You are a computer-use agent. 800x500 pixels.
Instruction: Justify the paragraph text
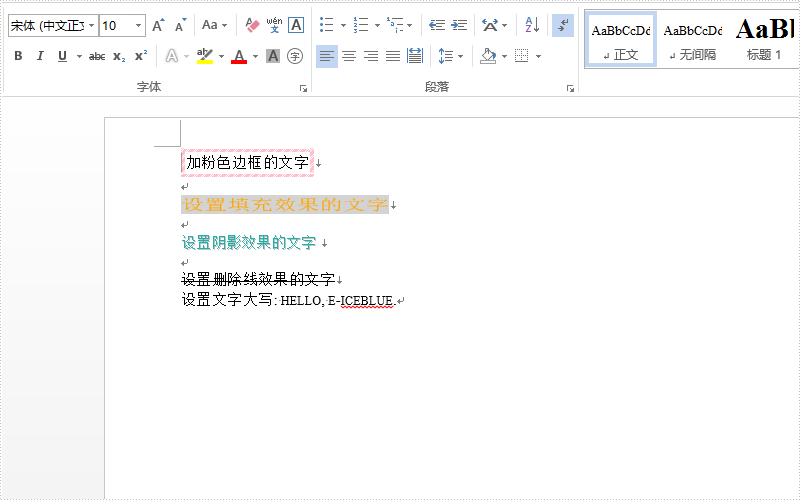[x=393, y=56]
